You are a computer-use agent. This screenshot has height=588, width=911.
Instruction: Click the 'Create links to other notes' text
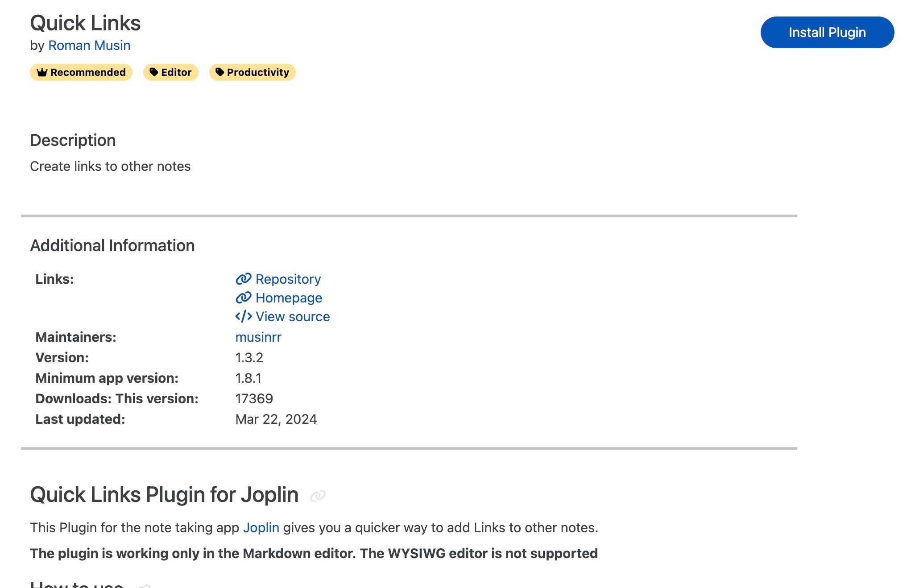pos(110,166)
